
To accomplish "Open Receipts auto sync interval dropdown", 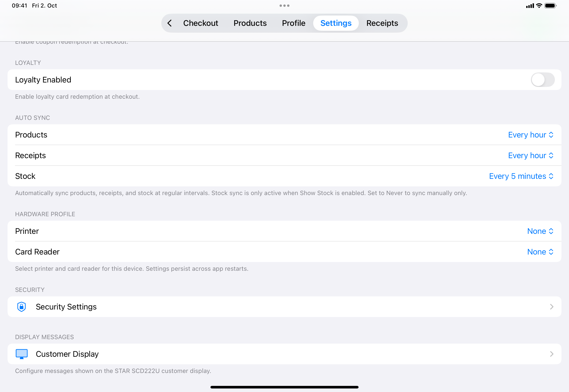I will point(531,155).
